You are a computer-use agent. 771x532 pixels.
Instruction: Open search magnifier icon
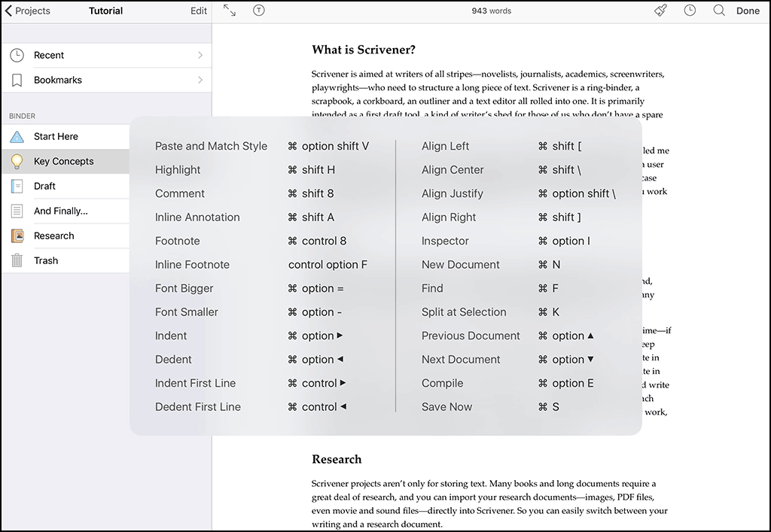tap(719, 11)
